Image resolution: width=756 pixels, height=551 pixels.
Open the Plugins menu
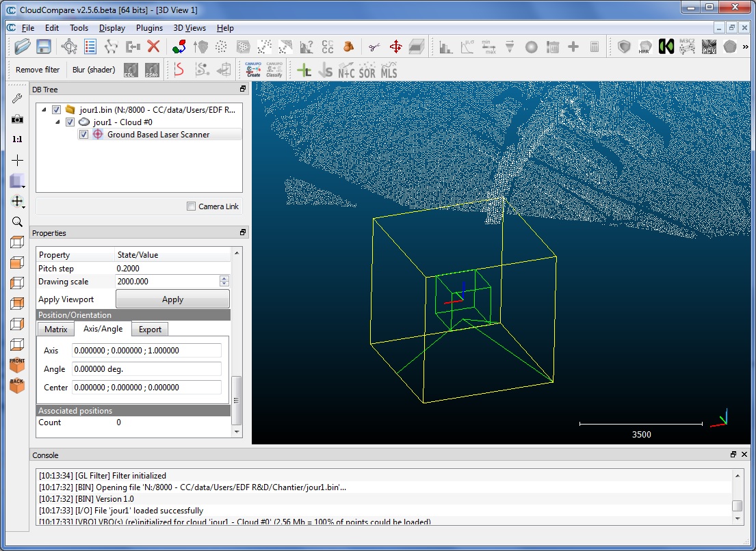pos(149,28)
